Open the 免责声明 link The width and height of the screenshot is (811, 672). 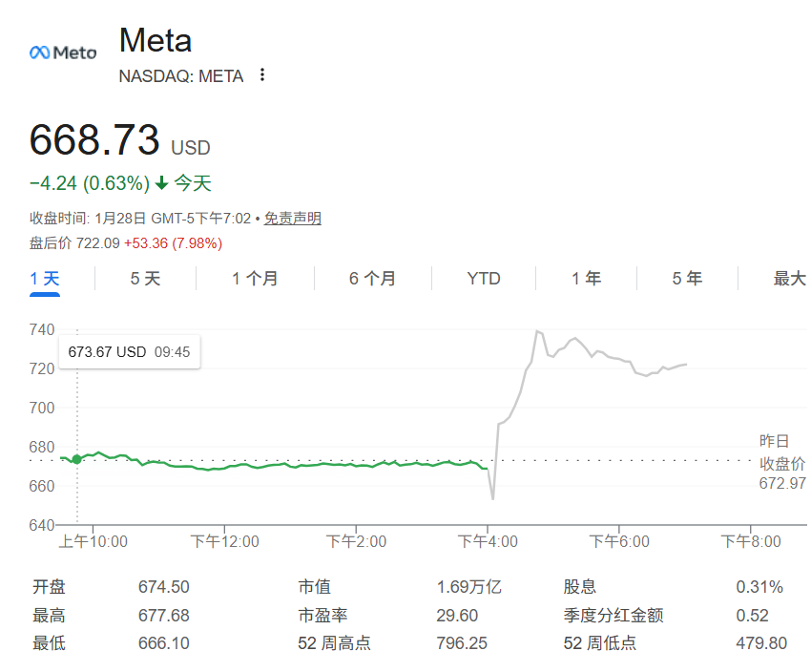coord(293,219)
